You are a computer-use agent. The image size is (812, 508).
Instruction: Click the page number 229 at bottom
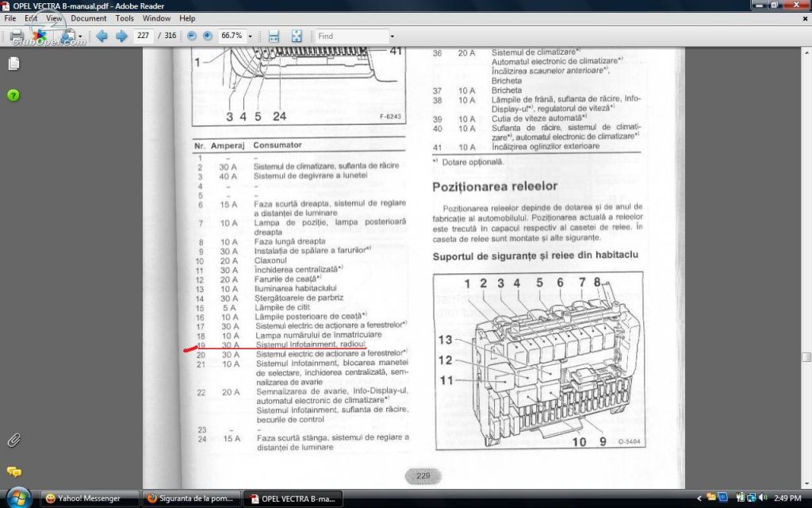423,476
